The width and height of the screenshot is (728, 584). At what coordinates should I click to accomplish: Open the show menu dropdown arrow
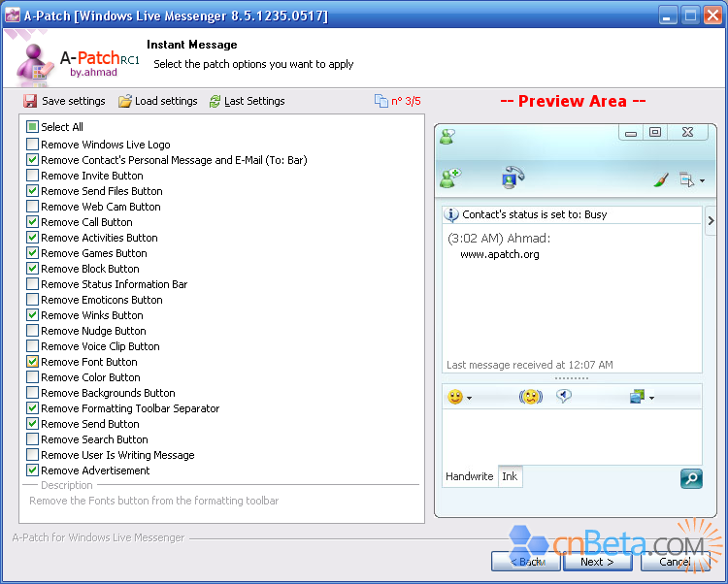[702, 180]
